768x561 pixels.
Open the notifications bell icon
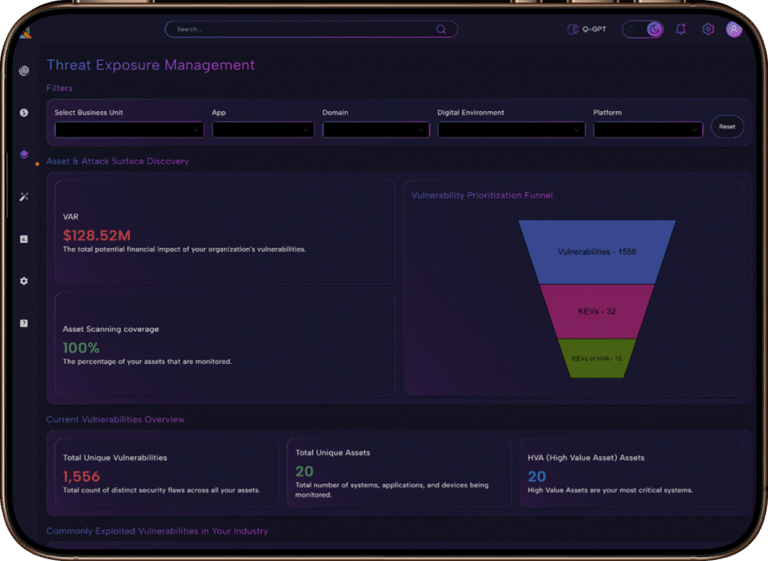pos(681,29)
